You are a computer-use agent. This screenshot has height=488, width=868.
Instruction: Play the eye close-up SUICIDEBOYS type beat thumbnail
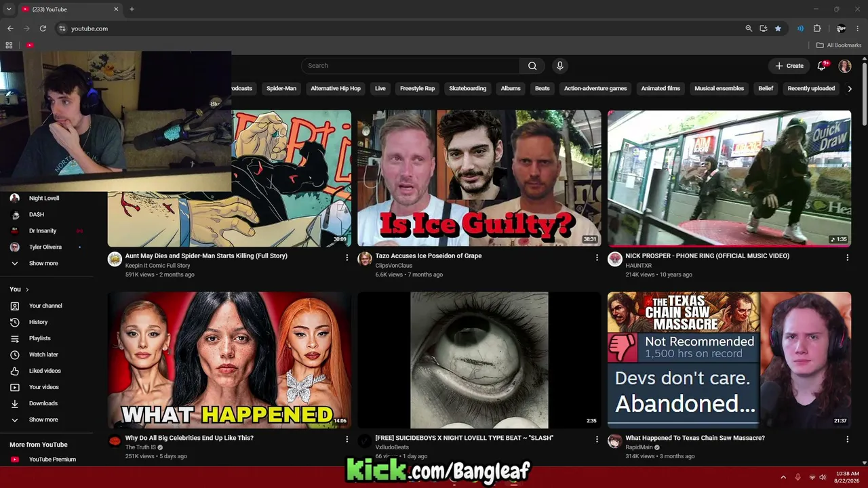pos(479,360)
